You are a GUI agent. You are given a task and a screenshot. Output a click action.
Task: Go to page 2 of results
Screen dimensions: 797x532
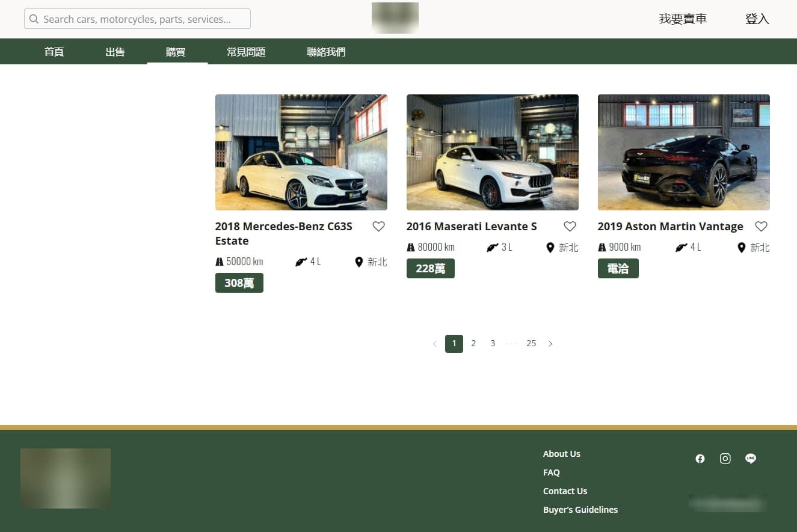(x=473, y=344)
